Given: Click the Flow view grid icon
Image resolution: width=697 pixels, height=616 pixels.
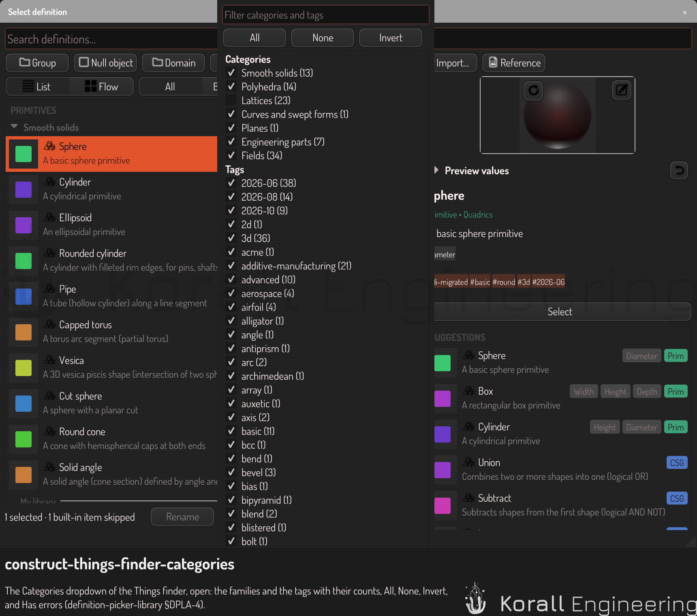Looking at the screenshot, I should click(x=90, y=86).
